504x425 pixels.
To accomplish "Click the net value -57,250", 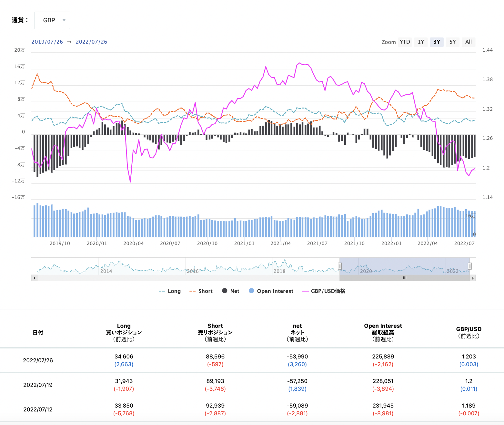I will pyautogui.click(x=297, y=381).
